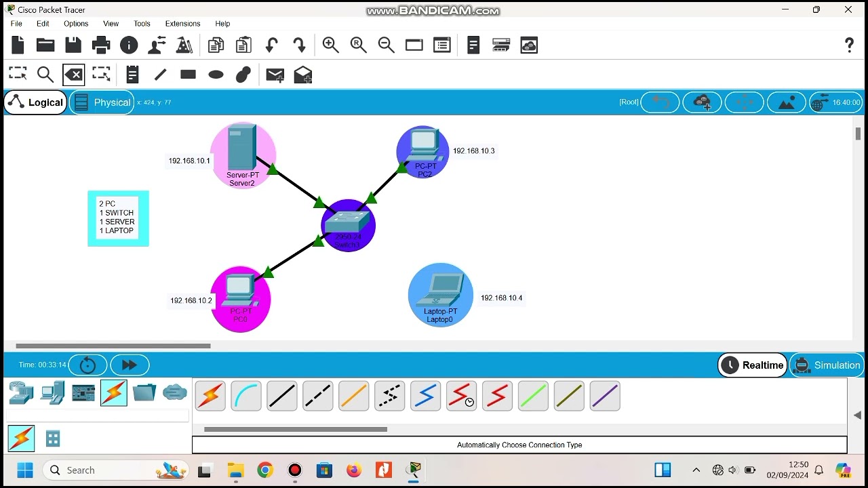Open the Extensions menu

coord(182,23)
